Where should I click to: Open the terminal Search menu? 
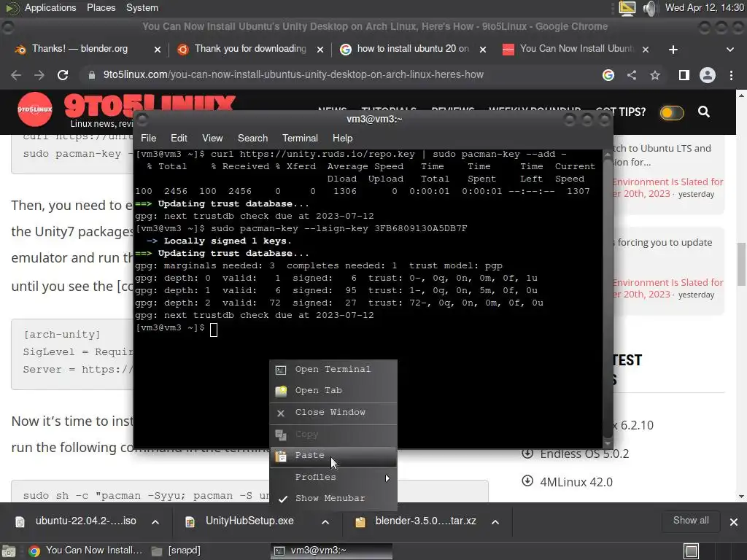click(252, 138)
